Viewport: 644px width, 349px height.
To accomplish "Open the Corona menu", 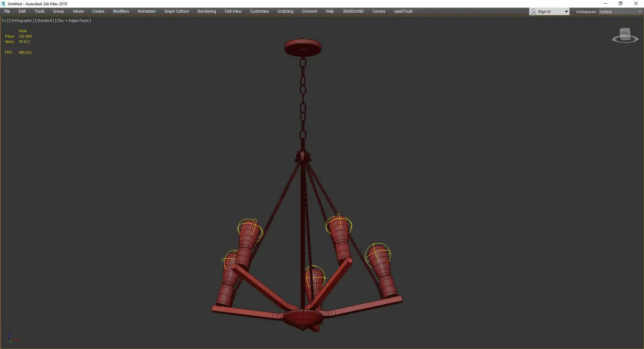I will pyautogui.click(x=379, y=11).
